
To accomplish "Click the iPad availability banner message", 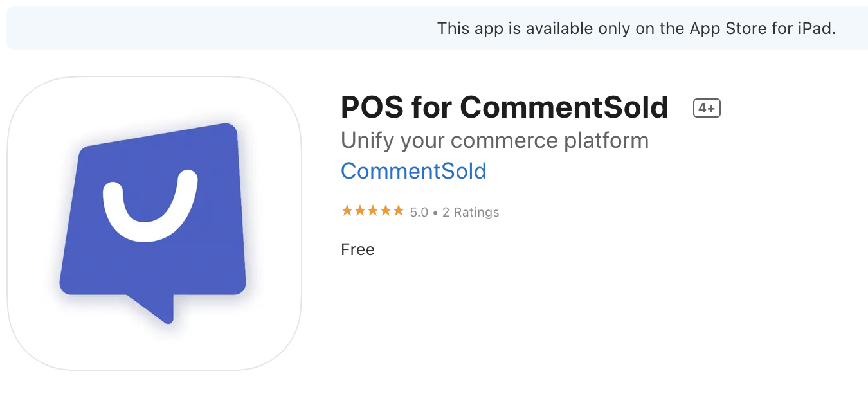I will tap(637, 28).
